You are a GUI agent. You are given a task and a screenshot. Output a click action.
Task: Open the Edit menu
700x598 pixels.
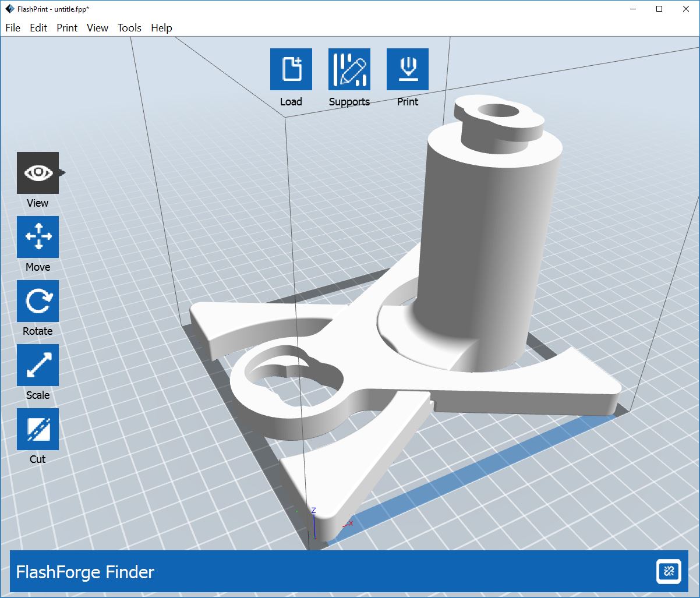[x=38, y=28]
